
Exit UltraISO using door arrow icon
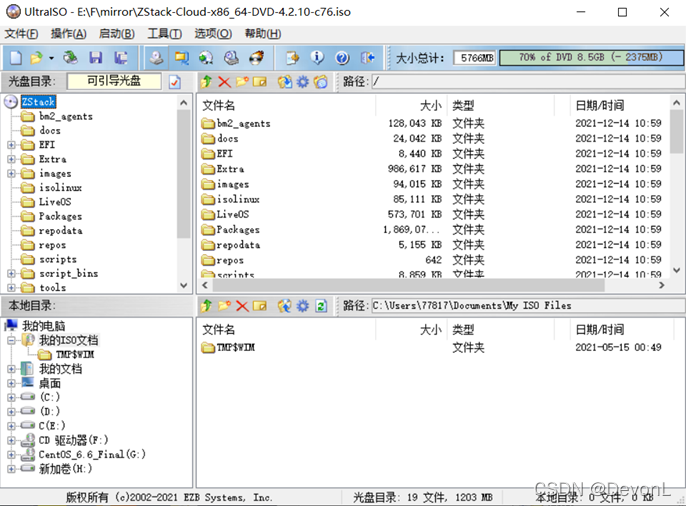click(368, 57)
